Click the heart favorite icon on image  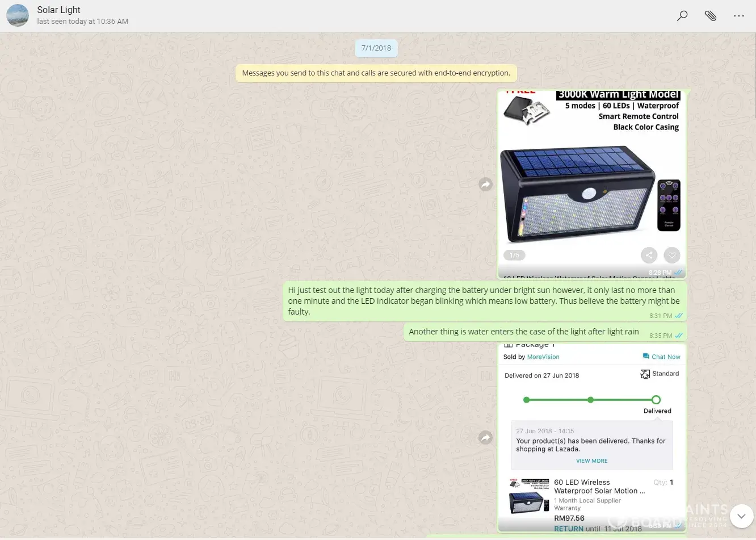click(x=672, y=256)
